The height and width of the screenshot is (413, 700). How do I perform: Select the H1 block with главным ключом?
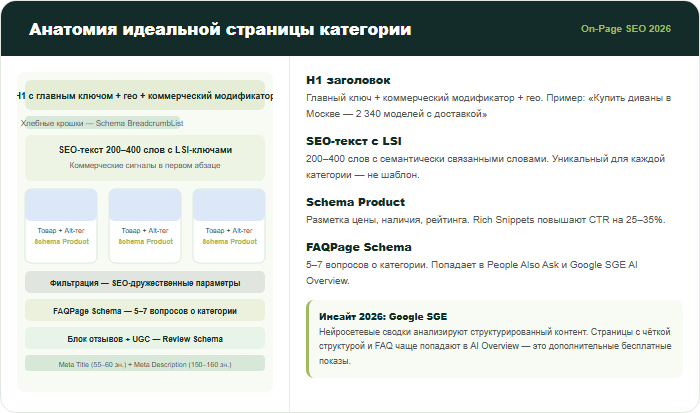(145, 96)
